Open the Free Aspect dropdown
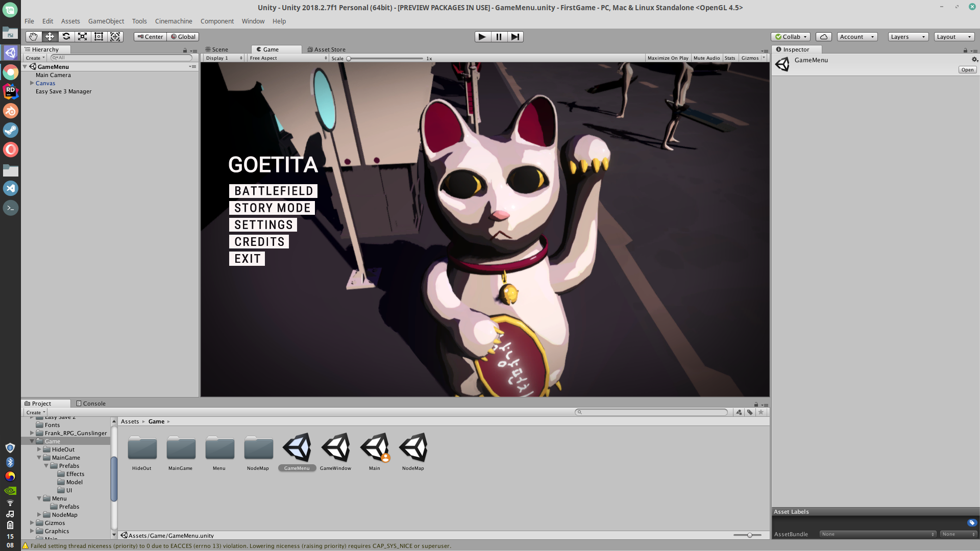Viewport: 980px width, 551px height. coord(288,58)
